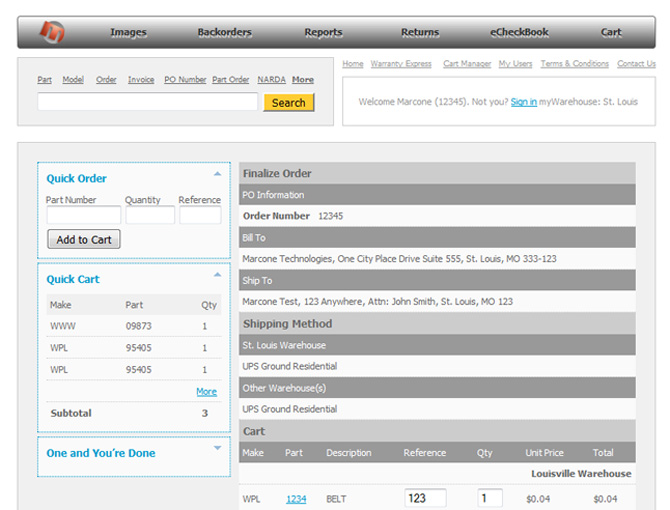Open the eCheckBook menu item
This screenshot has width=670, height=510.
(519, 32)
